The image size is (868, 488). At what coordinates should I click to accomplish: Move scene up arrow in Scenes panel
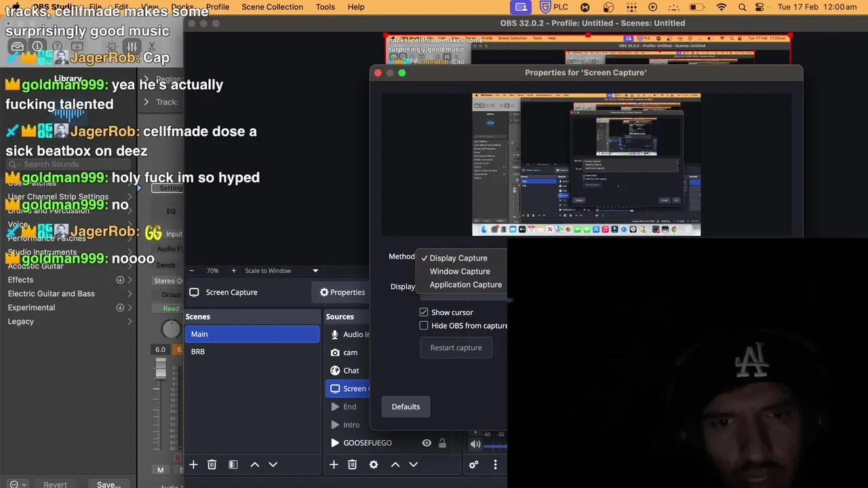(x=255, y=464)
